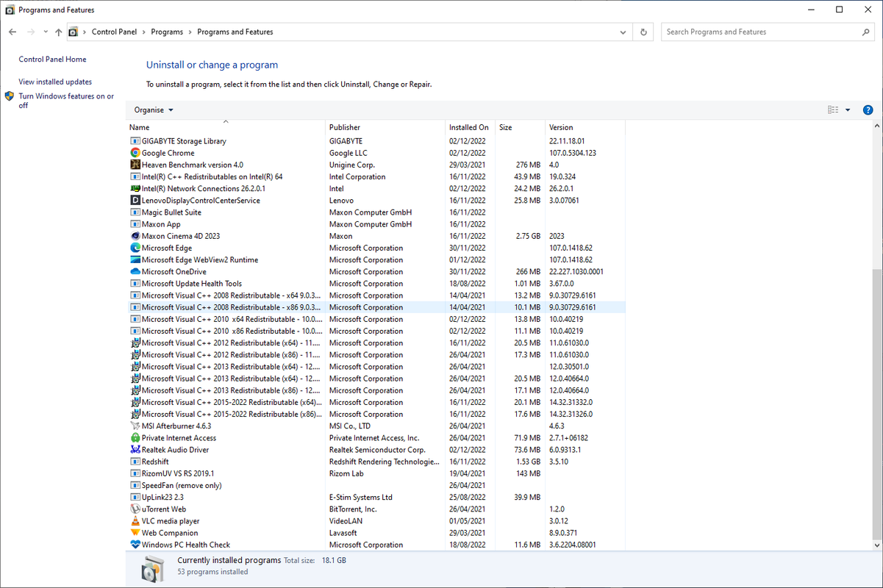The width and height of the screenshot is (883, 588).
Task: Refresh the Programs and Features list
Action: 643,32
